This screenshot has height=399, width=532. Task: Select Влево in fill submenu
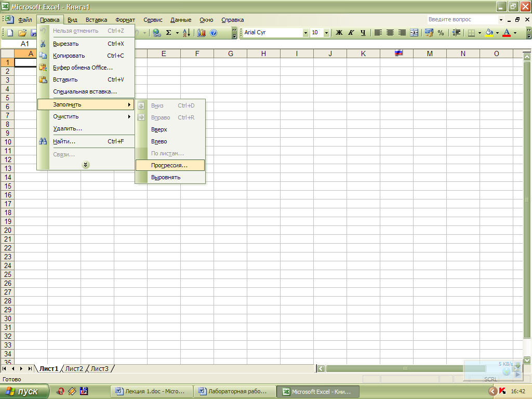coord(170,141)
